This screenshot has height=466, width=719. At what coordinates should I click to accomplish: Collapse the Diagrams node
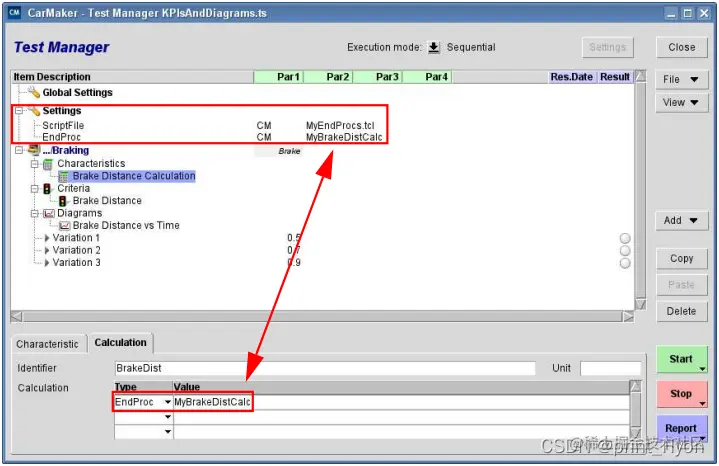tap(34, 213)
